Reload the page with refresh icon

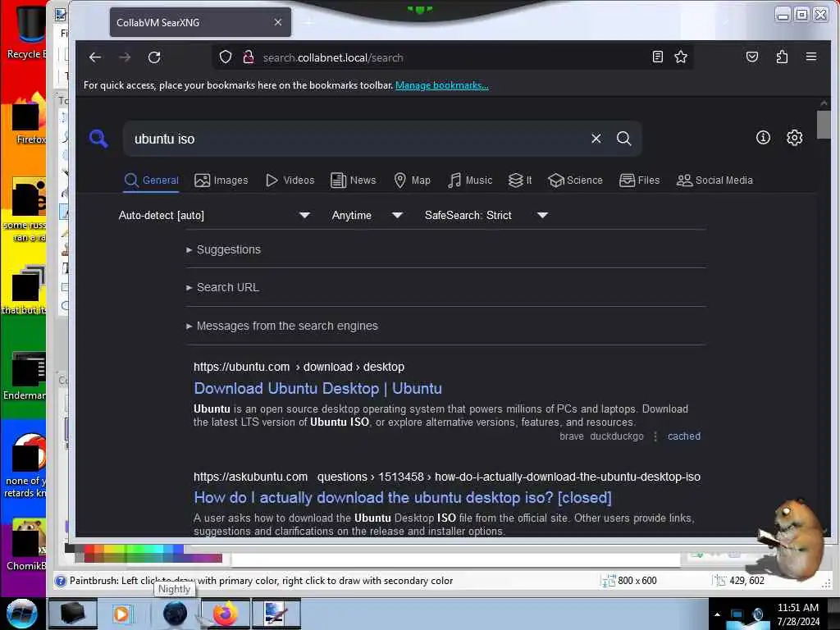(x=154, y=57)
